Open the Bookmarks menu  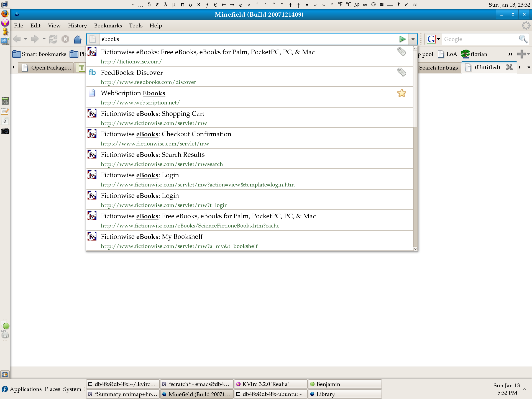108,25
